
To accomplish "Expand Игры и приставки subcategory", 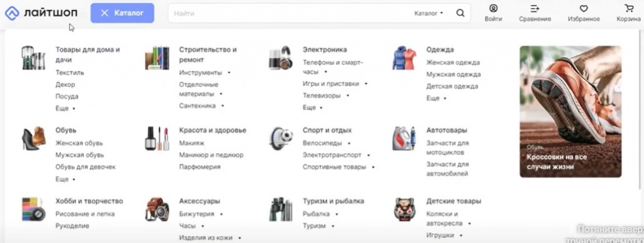I will [366, 84].
